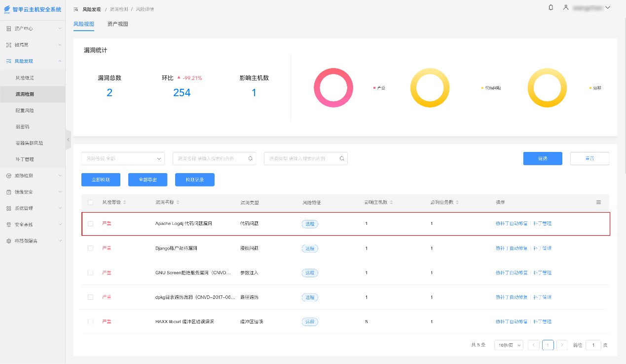Viewport: 626px width, 364px height.
Task: Open the 10条/页 page size dropdown
Action: (x=509, y=345)
